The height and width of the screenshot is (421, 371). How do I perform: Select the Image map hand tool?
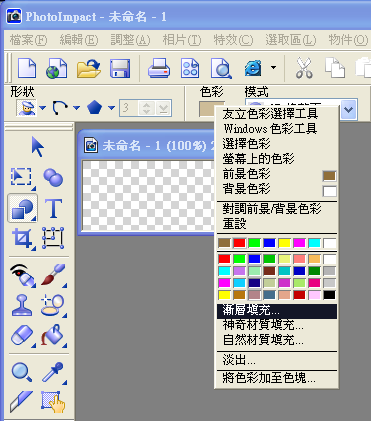pos(53,402)
